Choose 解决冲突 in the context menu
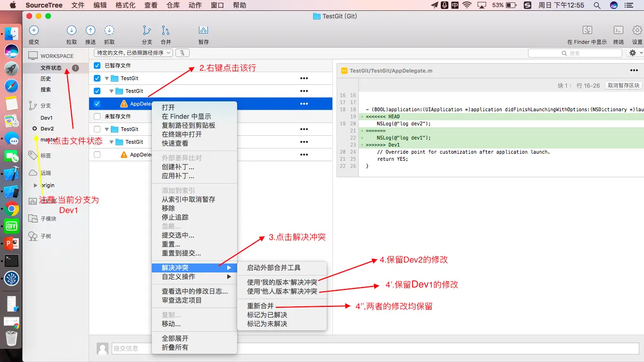644x362 pixels. tap(194, 268)
